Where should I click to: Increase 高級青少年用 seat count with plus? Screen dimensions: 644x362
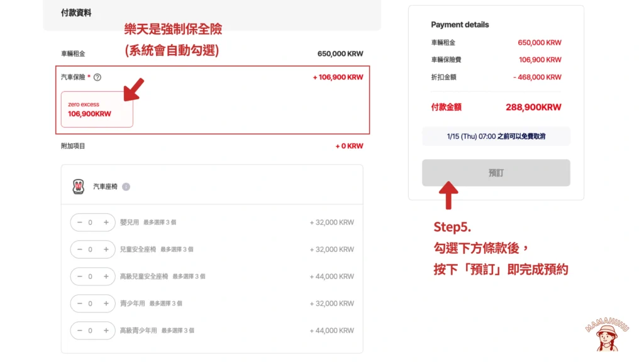(106, 331)
